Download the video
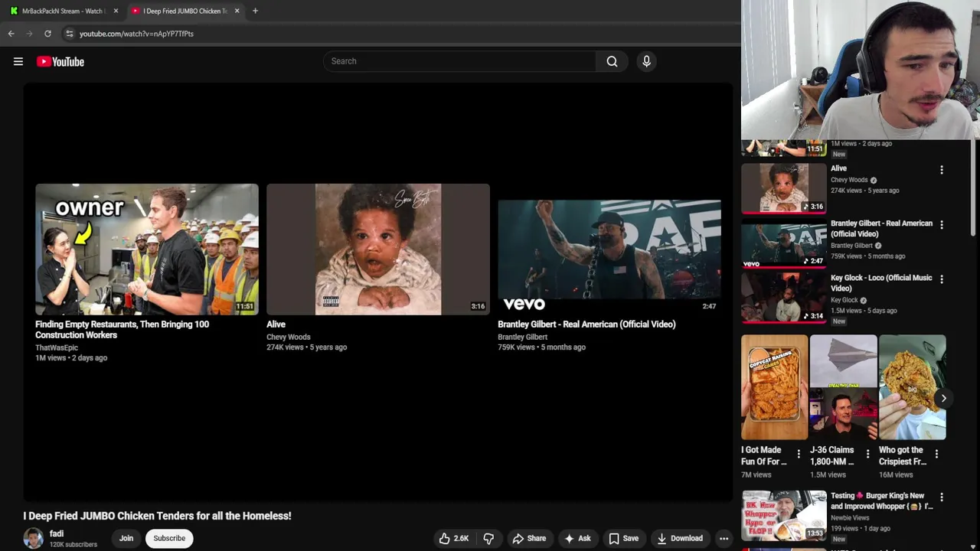This screenshot has height=551, width=980. pos(680,538)
